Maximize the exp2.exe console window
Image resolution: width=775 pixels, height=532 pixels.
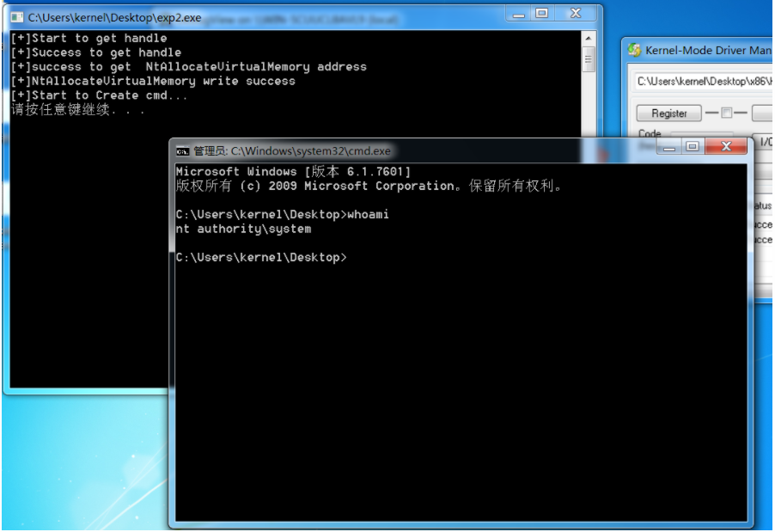(541, 14)
